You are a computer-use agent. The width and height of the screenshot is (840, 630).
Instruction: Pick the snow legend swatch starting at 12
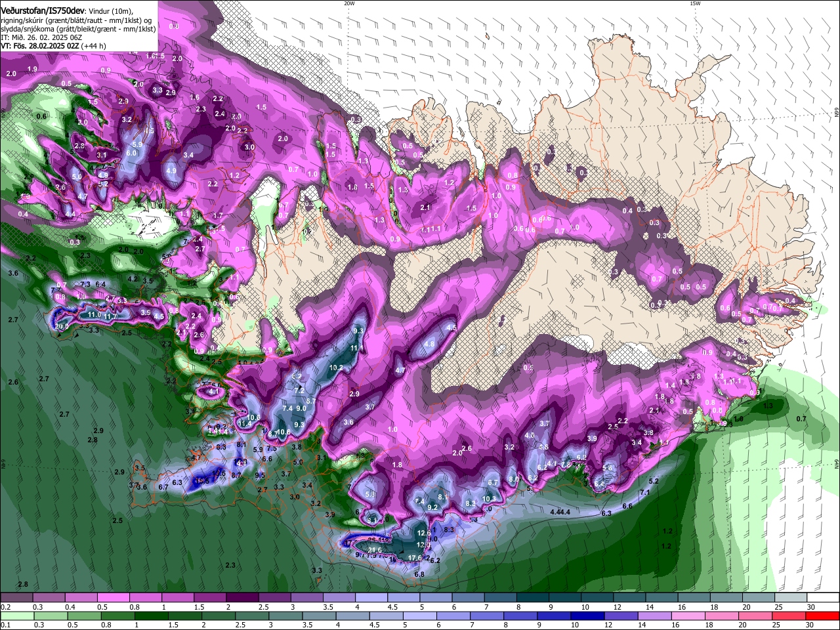pos(630,597)
